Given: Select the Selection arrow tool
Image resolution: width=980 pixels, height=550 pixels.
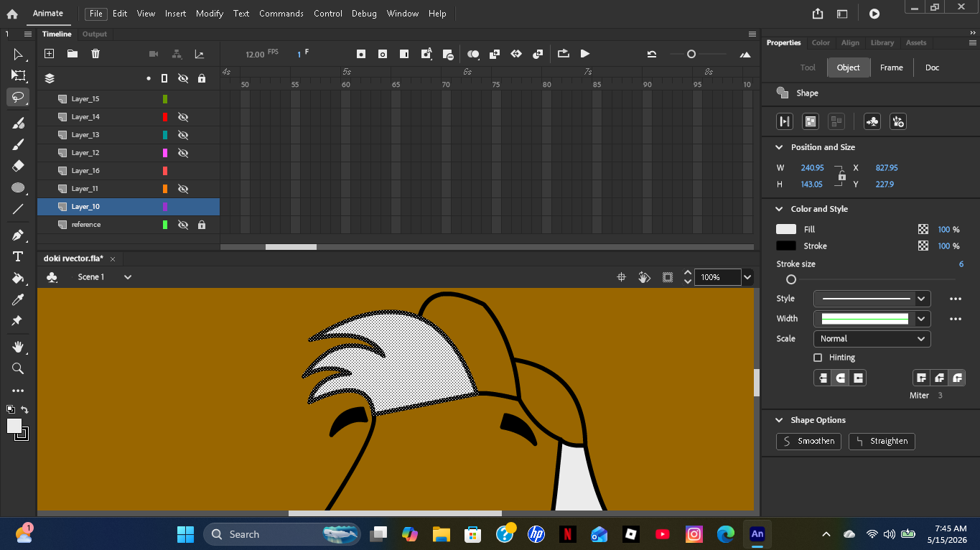Looking at the screenshot, I should coord(18,55).
